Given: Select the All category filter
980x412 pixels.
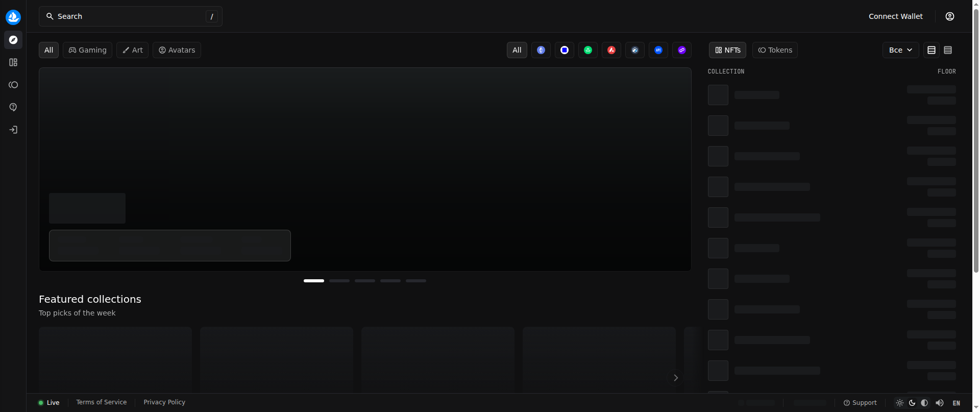Looking at the screenshot, I should click(x=48, y=50).
